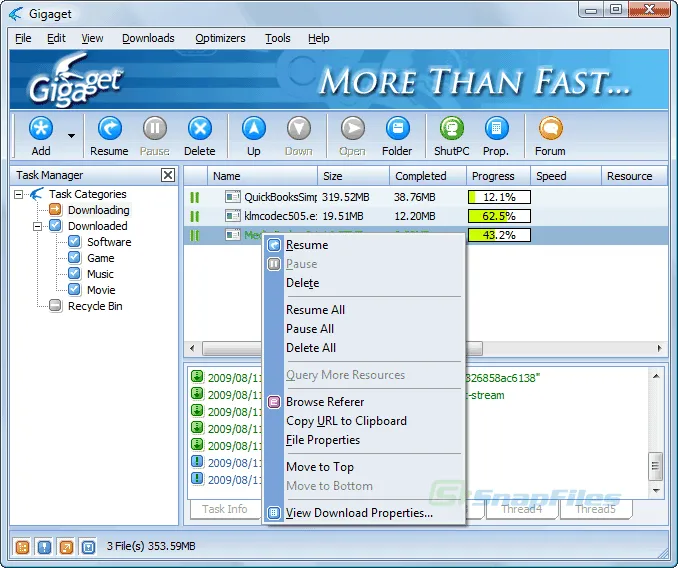Select the Recycle Bin item

(x=95, y=306)
